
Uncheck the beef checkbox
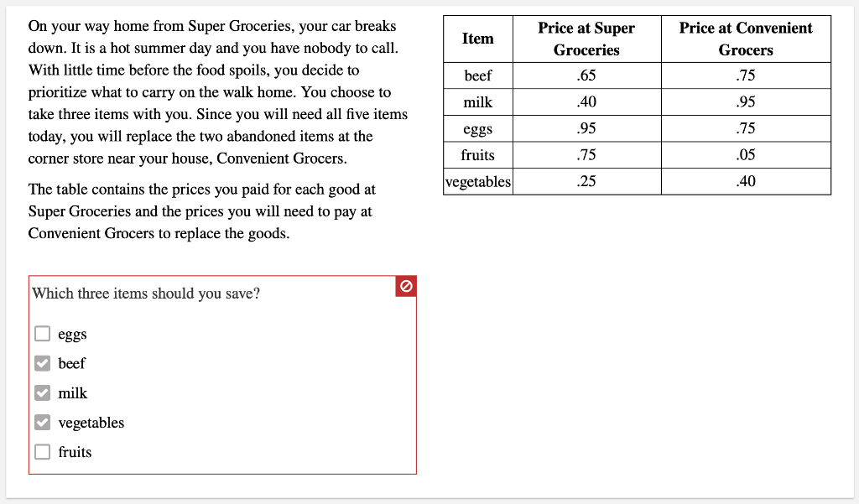[42, 362]
